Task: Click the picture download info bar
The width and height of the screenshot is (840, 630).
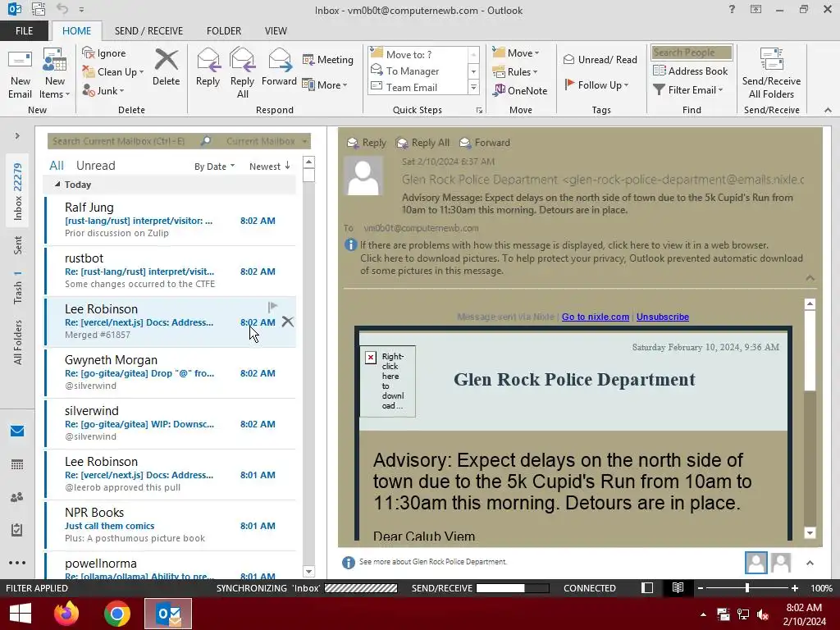Action: point(582,265)
